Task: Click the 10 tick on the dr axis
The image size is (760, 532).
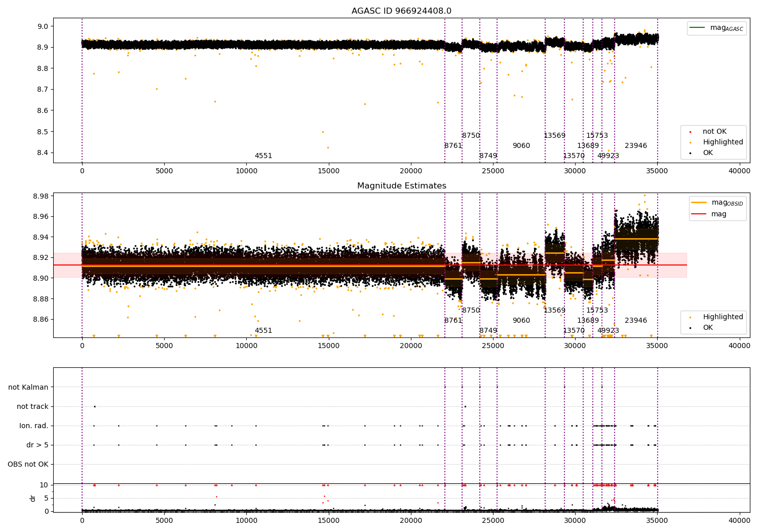Action: (x=44, y=485)
